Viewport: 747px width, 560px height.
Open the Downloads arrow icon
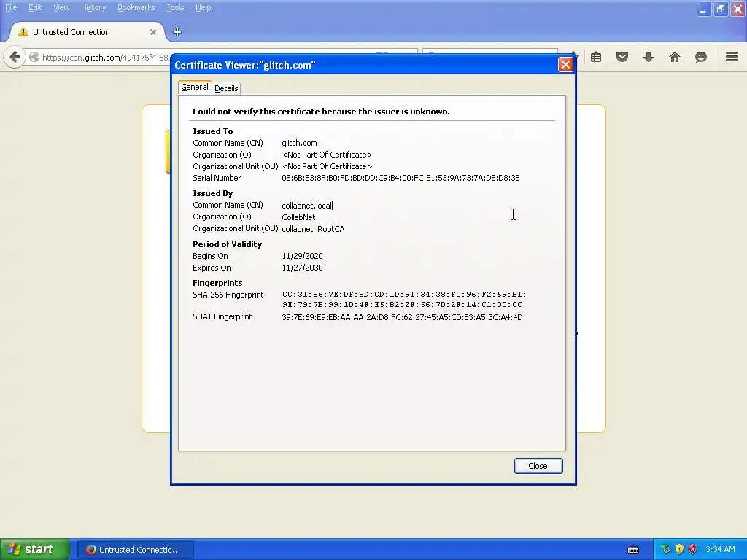coord(649,57)
